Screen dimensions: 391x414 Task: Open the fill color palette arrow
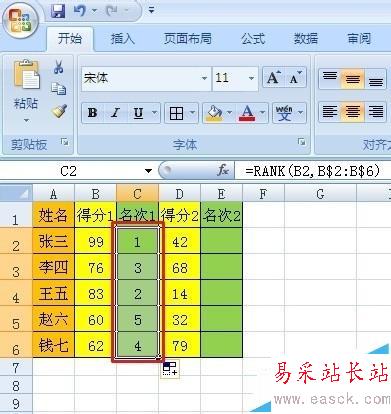[229, 113]
